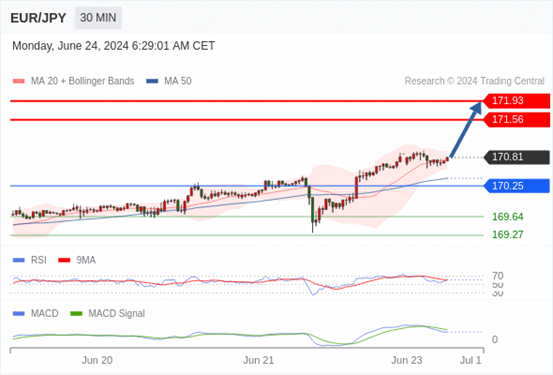Click the red 9MA legend swatch
The image size is (553, 375).
pos(64,260)
